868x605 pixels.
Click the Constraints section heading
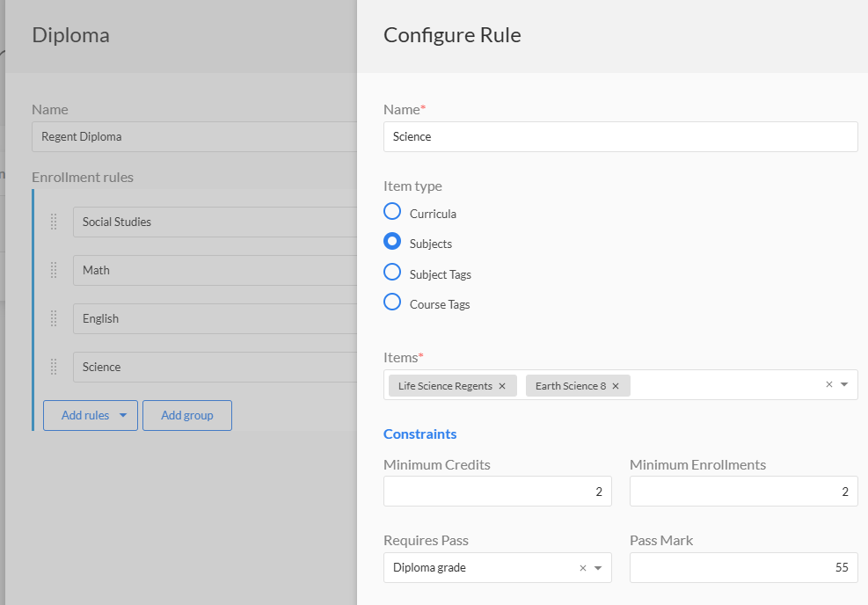(x=420, y=434)
